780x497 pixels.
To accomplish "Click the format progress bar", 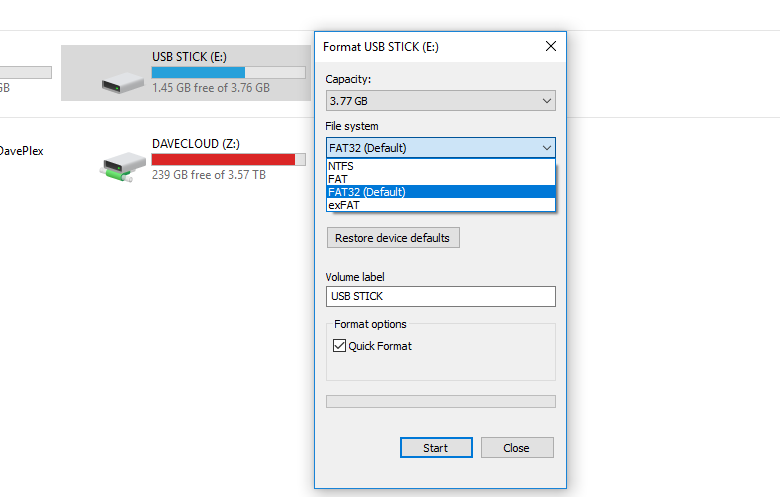I will (441, 401).
